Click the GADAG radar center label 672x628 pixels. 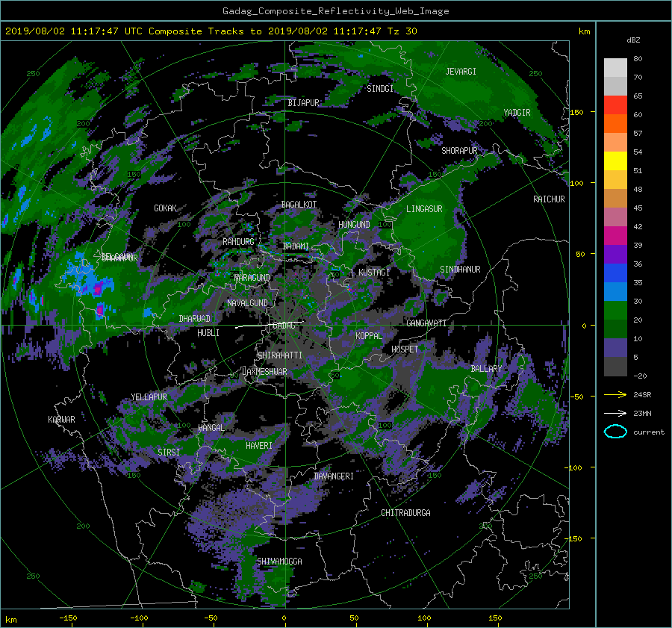pos(284,326)
